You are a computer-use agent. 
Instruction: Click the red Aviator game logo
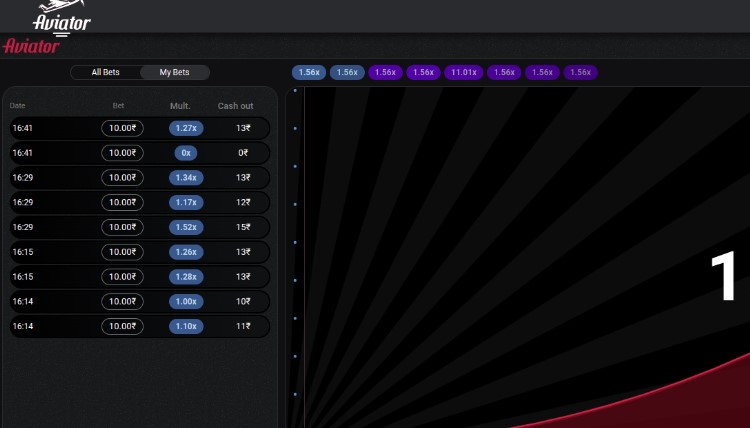[31, 46]
